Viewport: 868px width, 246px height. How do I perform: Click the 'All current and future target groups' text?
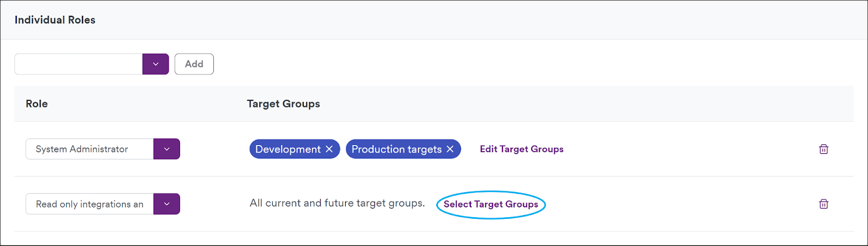[x=337, y=203]
